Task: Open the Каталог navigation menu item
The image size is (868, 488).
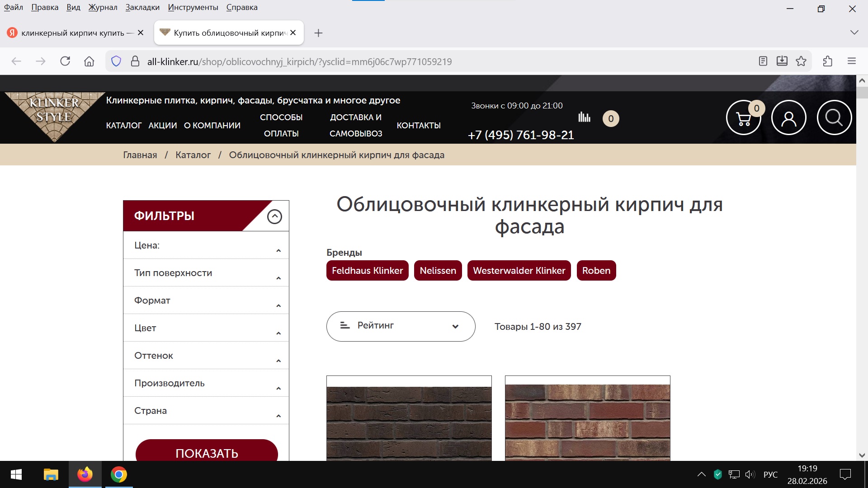Action: click(124, 126)
